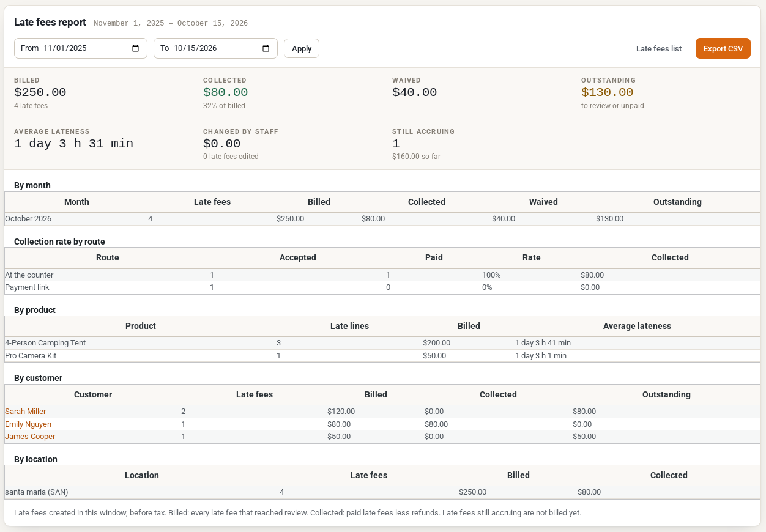Select the Collected total $80.00 stat
The width and height of the screenshot is (766, 532).
pyautogui.click(x=226, y=92)
